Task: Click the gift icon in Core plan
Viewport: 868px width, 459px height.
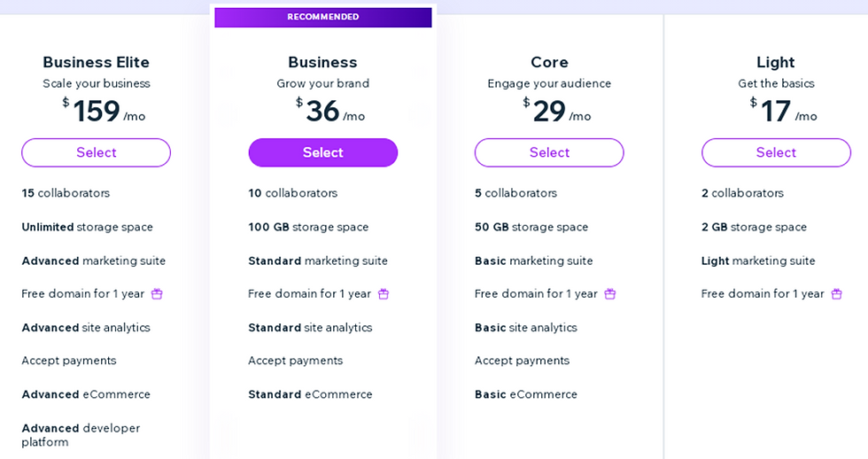Action: coord(610,294)
